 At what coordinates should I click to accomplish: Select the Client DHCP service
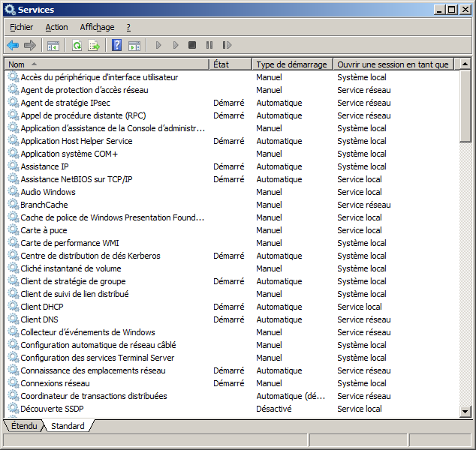(x=41, y=307)
